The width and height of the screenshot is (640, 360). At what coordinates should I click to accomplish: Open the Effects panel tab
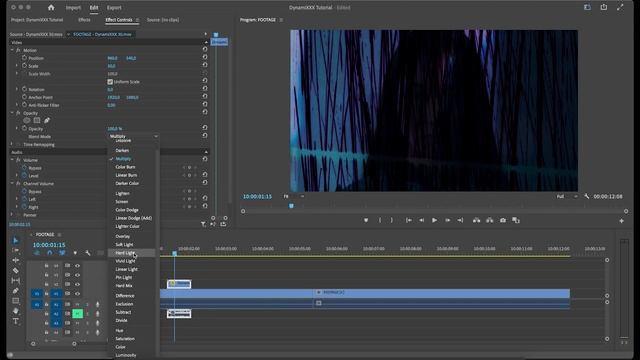(84, 20)
